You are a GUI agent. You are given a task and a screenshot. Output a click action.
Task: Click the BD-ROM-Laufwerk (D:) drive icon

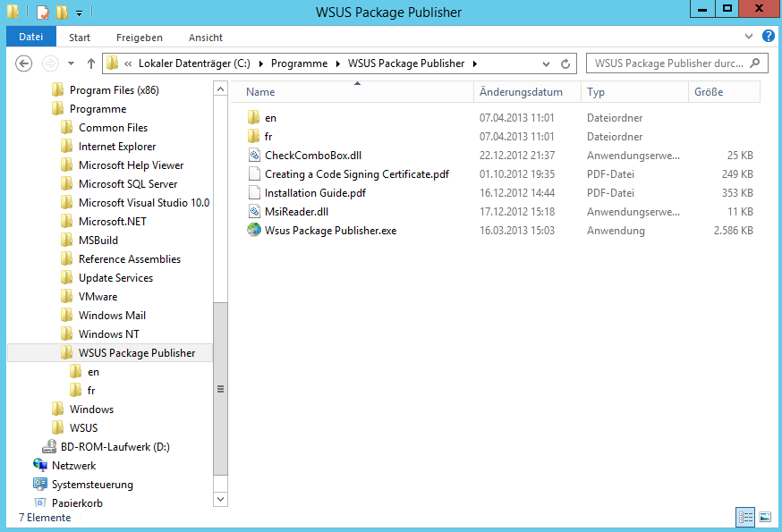(x=49, y=446)
